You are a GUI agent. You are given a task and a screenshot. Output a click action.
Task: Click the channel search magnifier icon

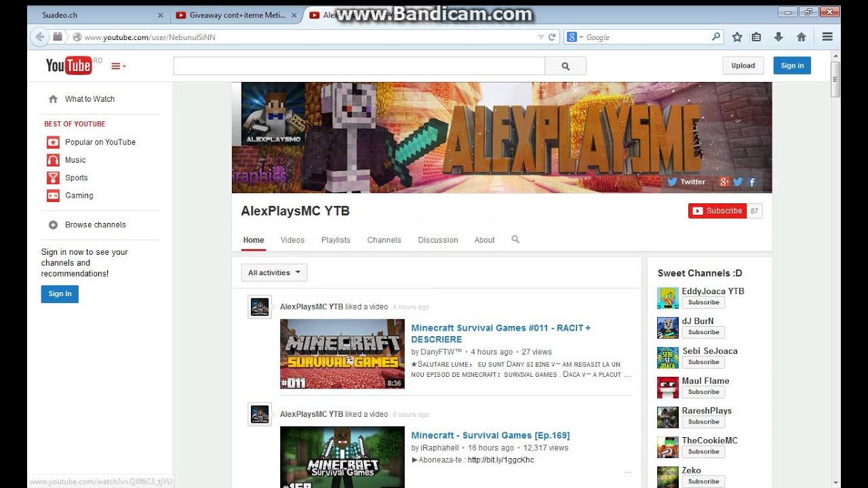coord(515,239)
